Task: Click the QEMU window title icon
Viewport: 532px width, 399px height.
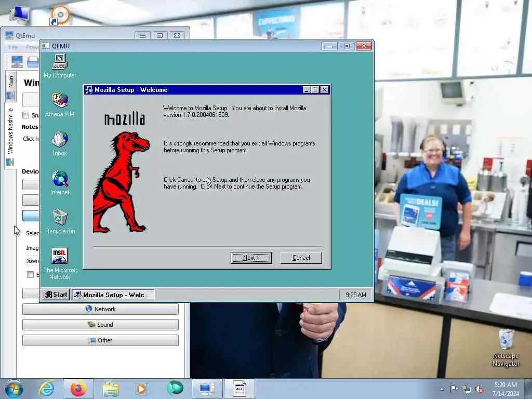Action: click(46, 46)
